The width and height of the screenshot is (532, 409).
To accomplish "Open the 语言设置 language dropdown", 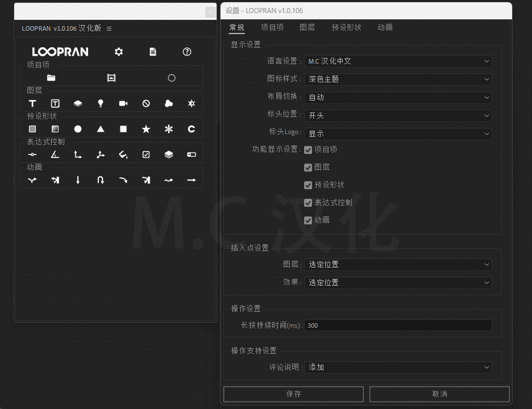I will tap(398, 61).
